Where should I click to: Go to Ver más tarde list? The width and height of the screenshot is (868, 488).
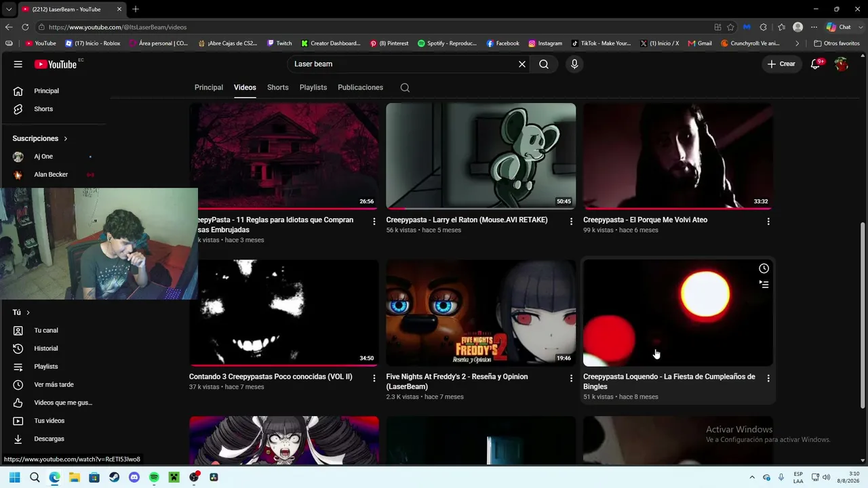click(x=54, y=385)
